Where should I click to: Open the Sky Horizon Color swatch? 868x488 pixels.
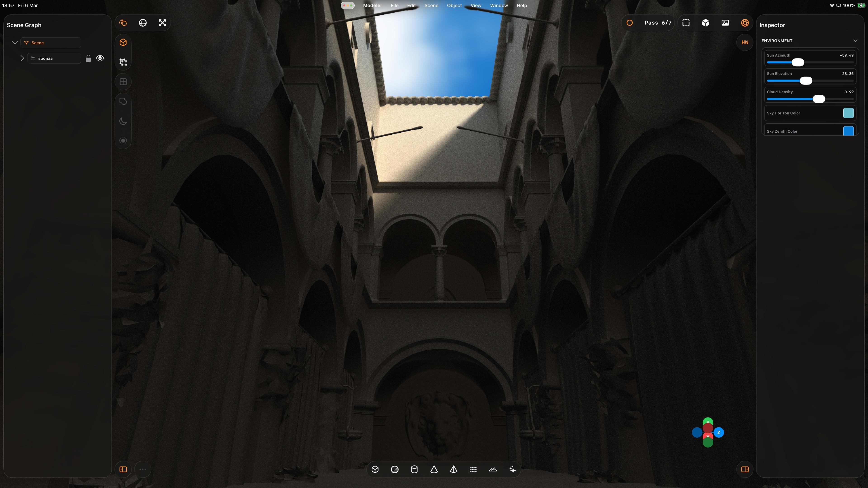[848, 113]
